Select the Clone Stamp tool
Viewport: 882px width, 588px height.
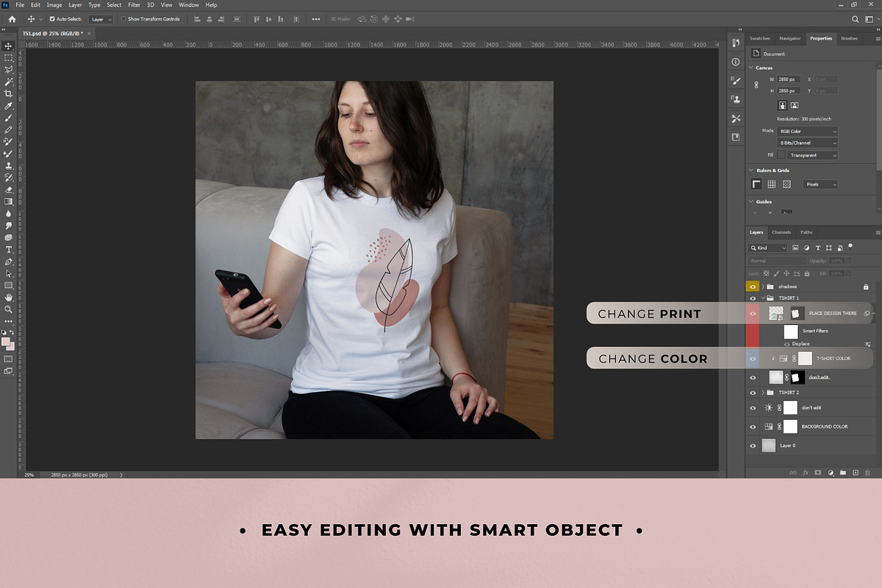(9, 165)
